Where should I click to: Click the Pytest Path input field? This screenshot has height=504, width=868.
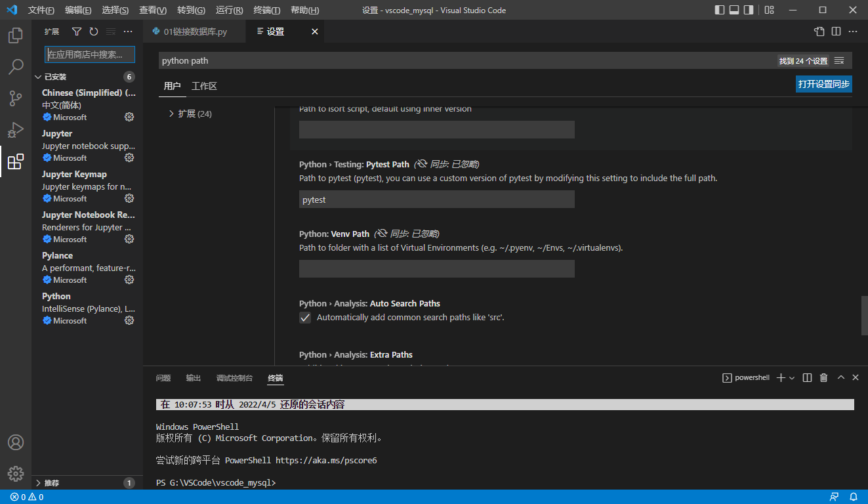pos(437,199)
